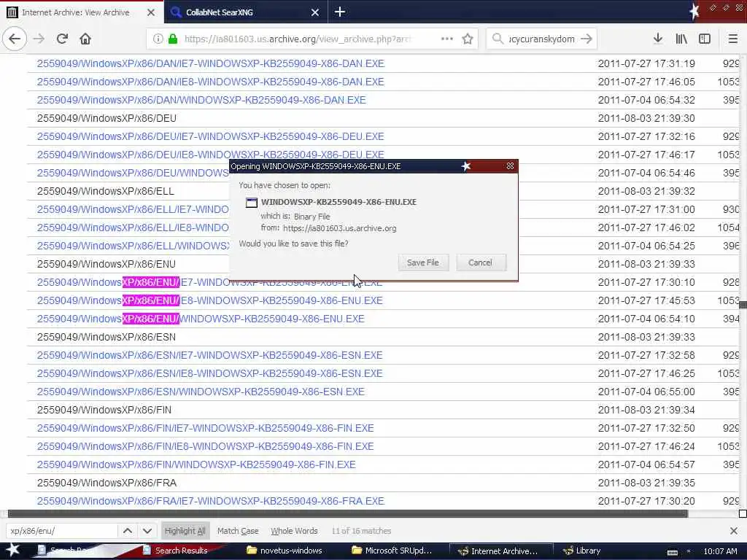Screen dimensions: 747x560
Task: Open DEU/IE7-WINDOWSXP-KB2559049-X86-DEU.EXE link
Action: pyautogui.click(x=211, y=136)
